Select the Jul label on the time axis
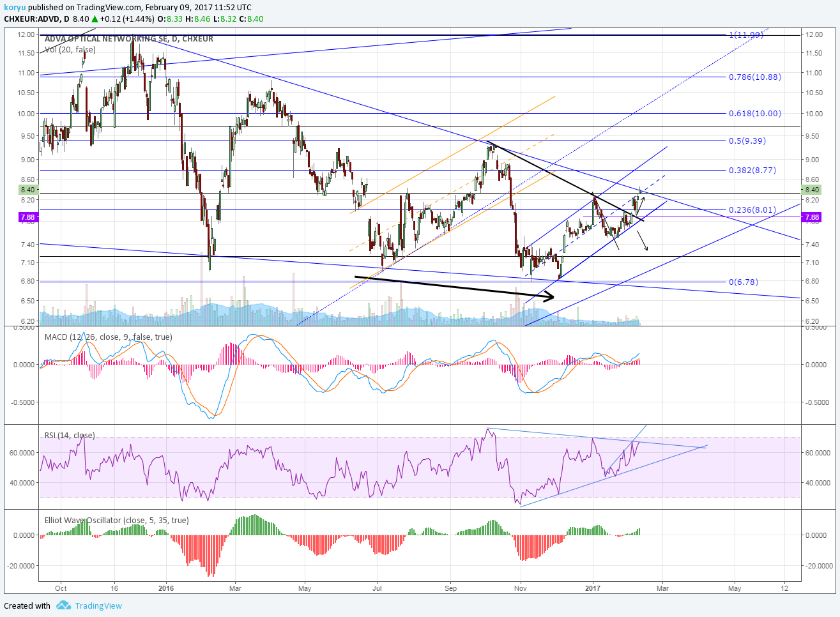 [377, 588]
